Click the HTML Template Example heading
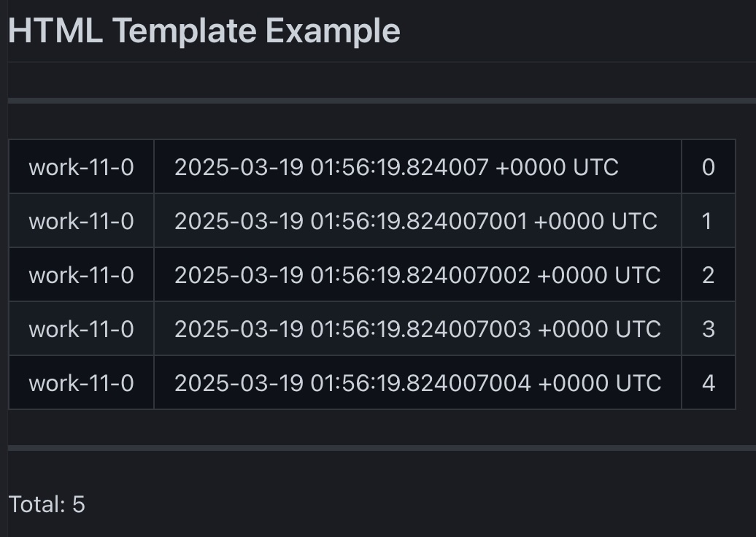The image size is (756, 537). click(x=204, y=31)
